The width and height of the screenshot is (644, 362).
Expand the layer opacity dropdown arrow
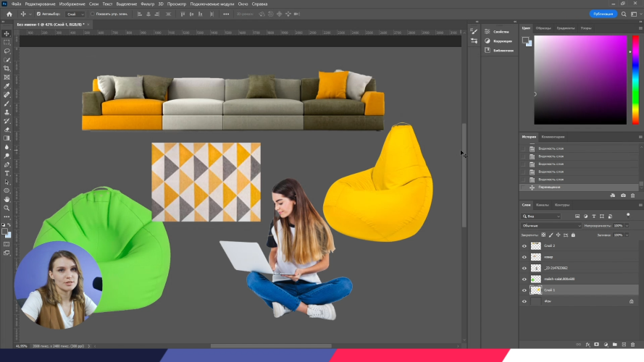[627, 226]
